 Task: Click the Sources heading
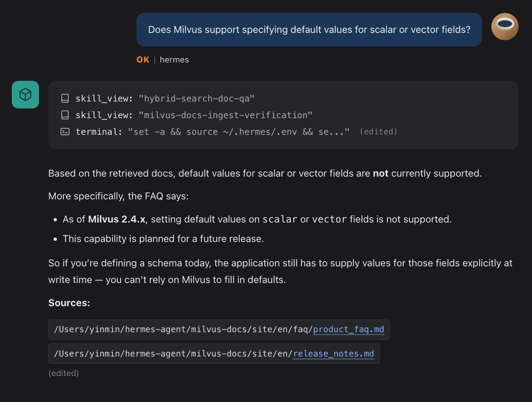tap(69, 303)
